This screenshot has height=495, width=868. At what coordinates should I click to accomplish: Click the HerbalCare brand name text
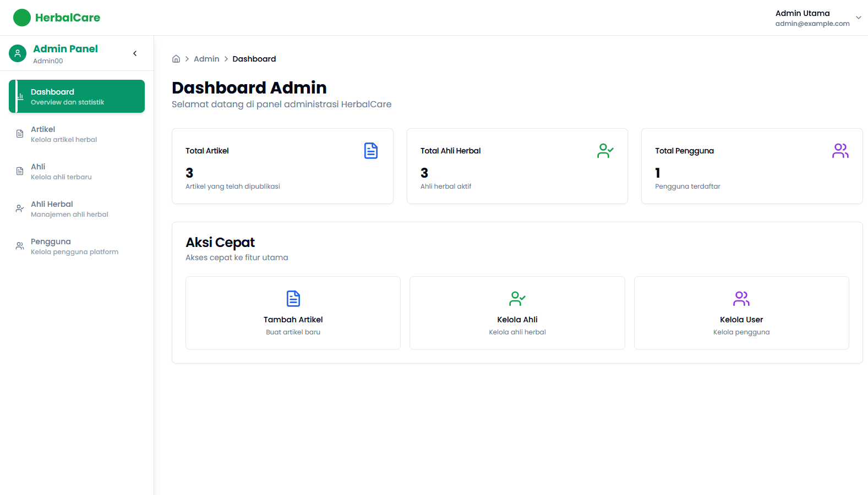coord(68,18)
